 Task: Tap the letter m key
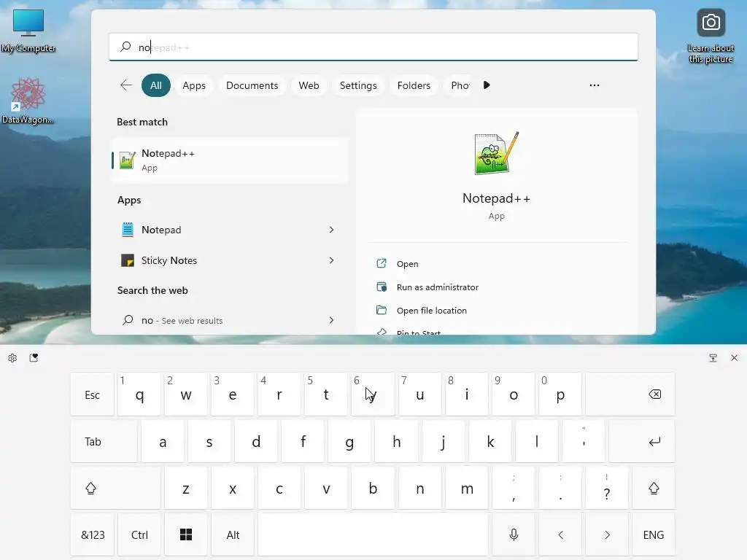pyautogui.click(x=467, y=488)
